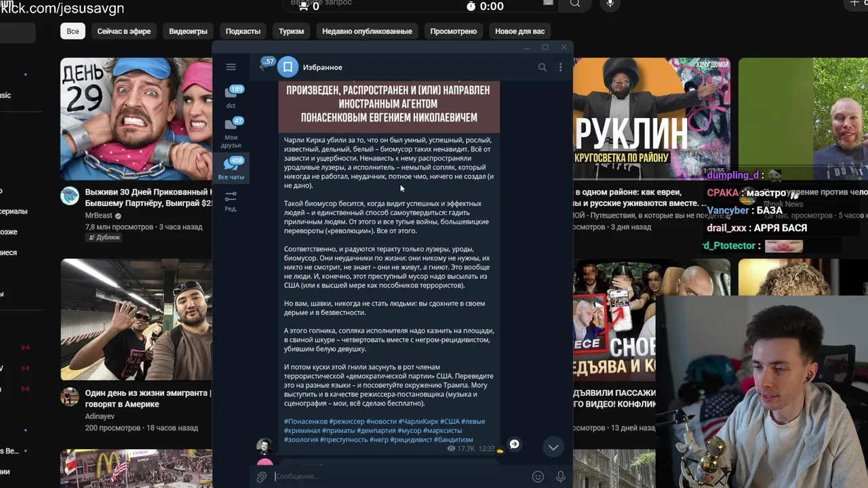Click the Дубляж badge under MrBeast video

pyautogui.click(x=103, y=237)
